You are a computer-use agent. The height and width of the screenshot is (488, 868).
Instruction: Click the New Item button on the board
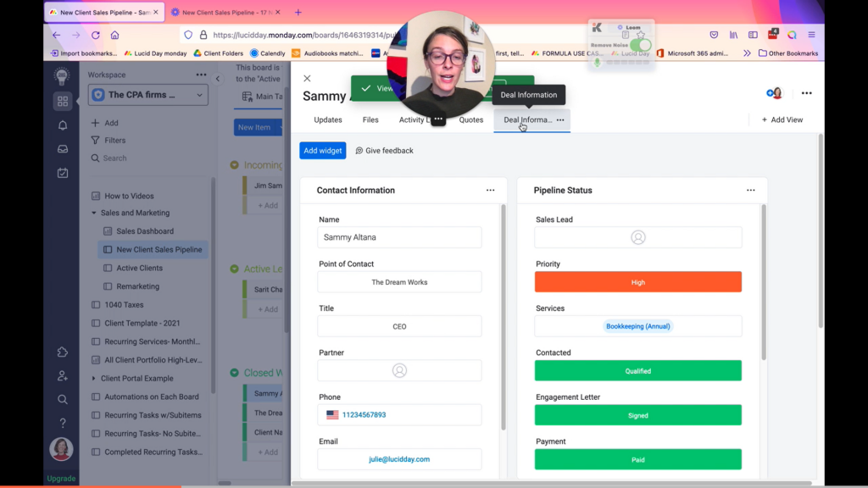click(x=254, y=127)
